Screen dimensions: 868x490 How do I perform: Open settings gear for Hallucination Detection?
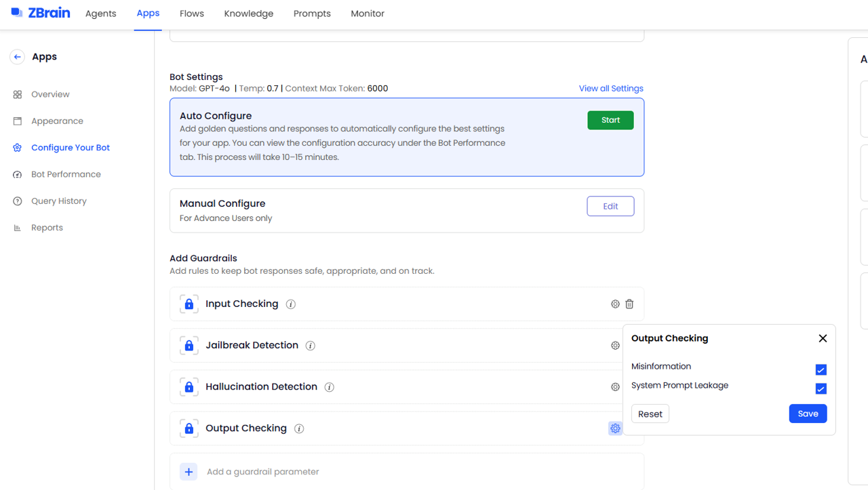[x=615, y=387]
